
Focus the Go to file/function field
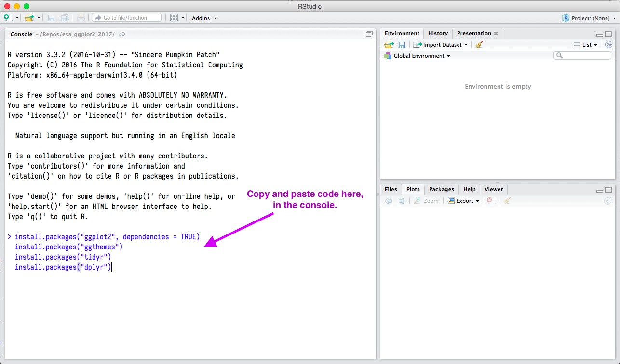tap(126, 18)
